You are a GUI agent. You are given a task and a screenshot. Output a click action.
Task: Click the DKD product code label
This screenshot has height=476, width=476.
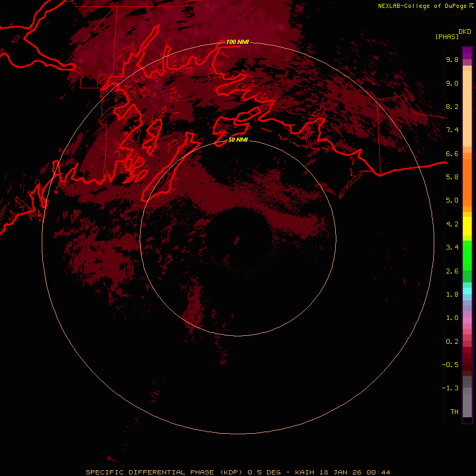click(465, 32)
